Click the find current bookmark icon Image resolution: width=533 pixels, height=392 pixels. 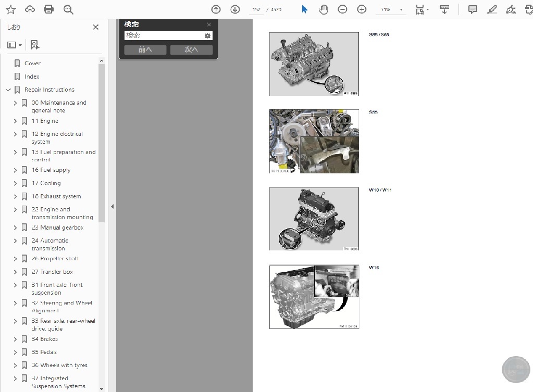[x=35, y=45]
